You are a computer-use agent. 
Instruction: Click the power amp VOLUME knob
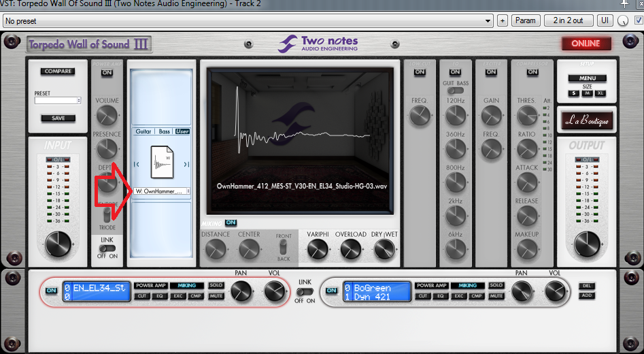coord(107,115)
